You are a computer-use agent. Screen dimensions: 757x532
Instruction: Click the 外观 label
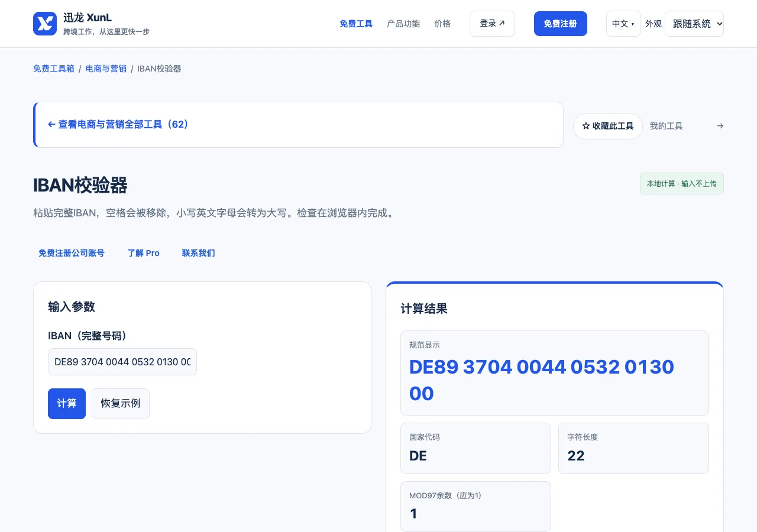point(654,24)
